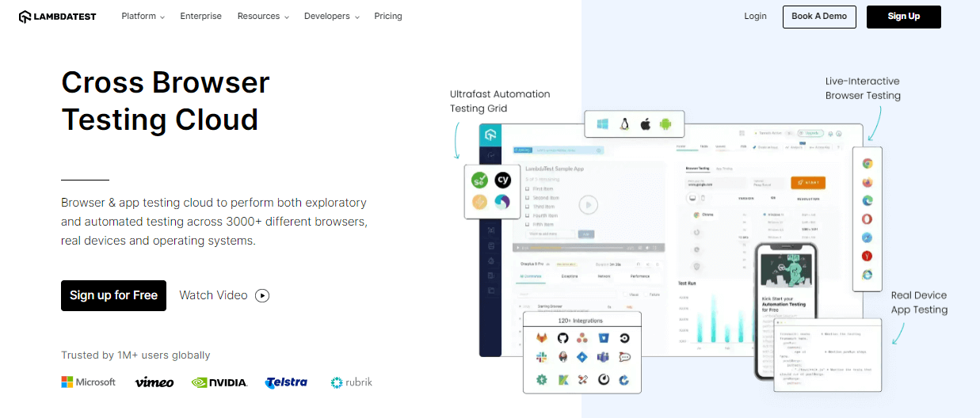Click 'Ultrafast Automation Testing Grid' label

tap(500, 101)
